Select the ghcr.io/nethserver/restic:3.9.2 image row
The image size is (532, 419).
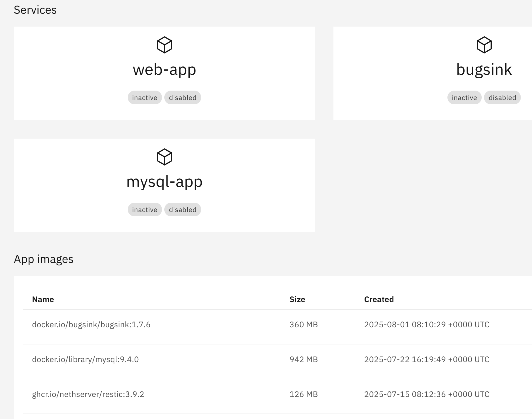point(88,394)
